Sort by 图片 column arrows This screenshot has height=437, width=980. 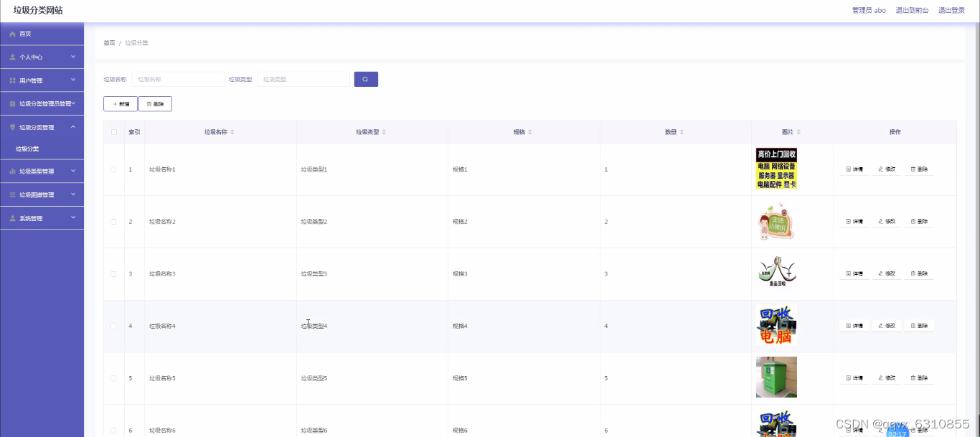point(798,132)
